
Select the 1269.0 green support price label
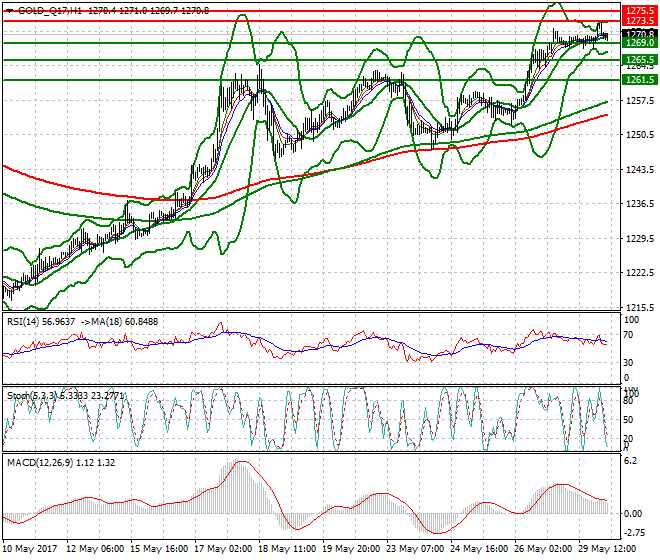[x=639, y=43]
